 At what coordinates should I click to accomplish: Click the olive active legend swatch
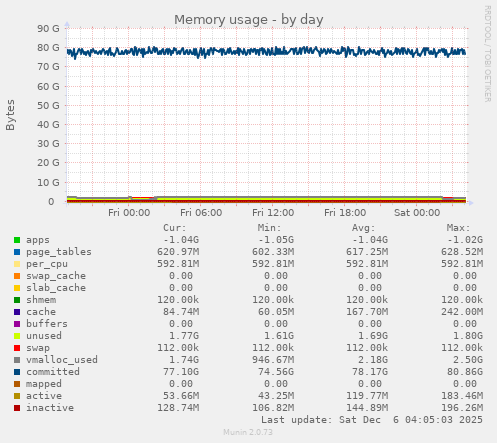point(17,396)
